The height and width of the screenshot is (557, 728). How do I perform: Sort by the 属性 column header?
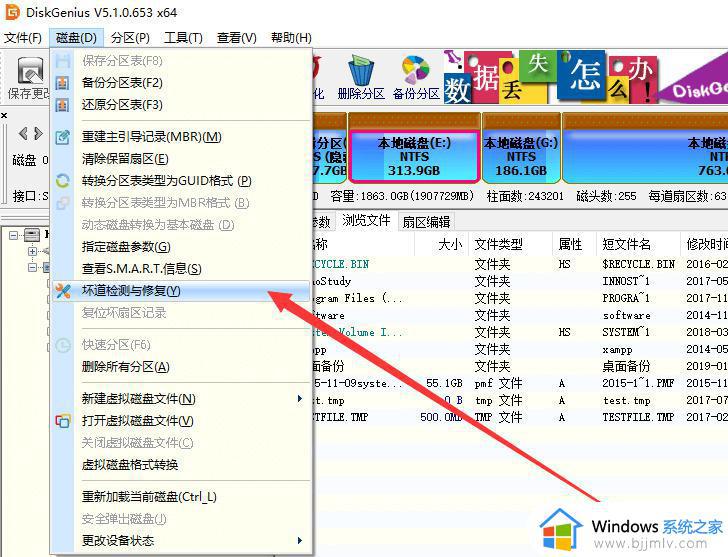574,244
